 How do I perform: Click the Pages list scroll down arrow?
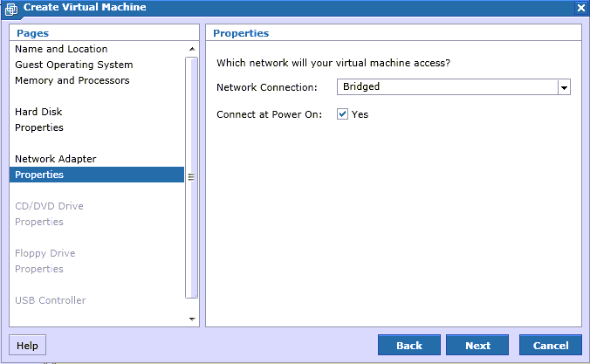pos(192,319)
